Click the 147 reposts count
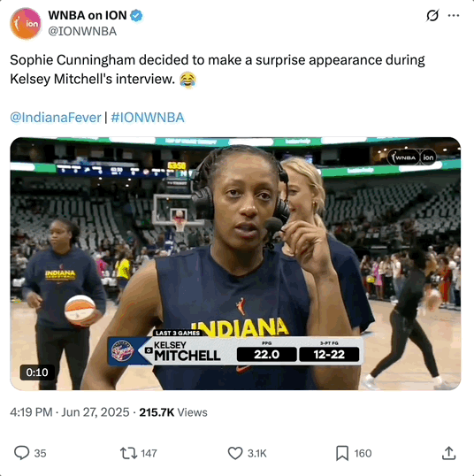474x476 pixels. pos(149,453)
